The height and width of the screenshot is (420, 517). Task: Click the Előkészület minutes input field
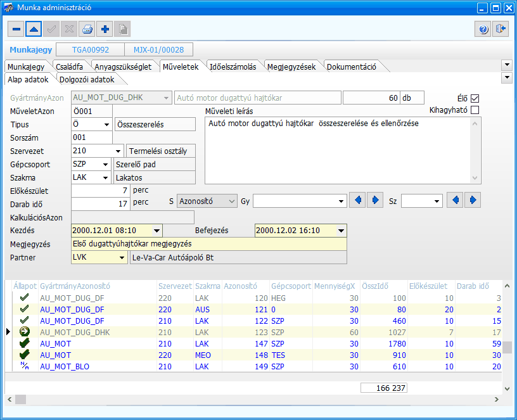[101, 191]
